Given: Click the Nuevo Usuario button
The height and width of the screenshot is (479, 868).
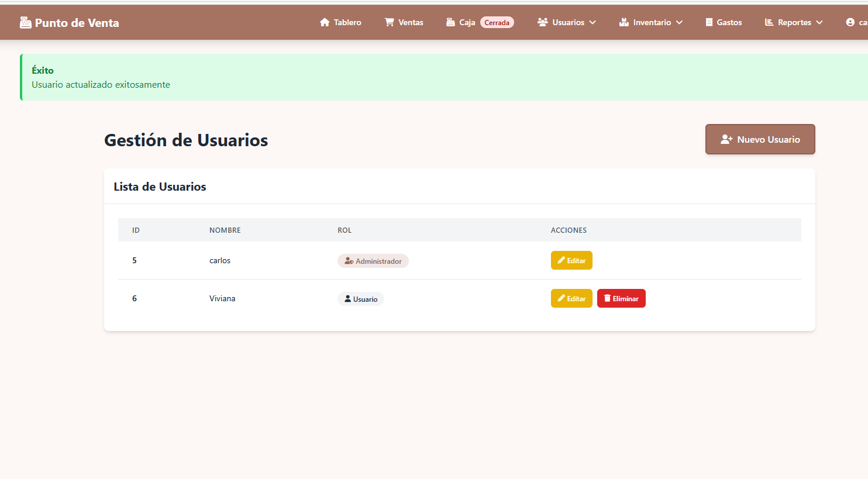Looking at the screenshot, I should tap(760, 139).
